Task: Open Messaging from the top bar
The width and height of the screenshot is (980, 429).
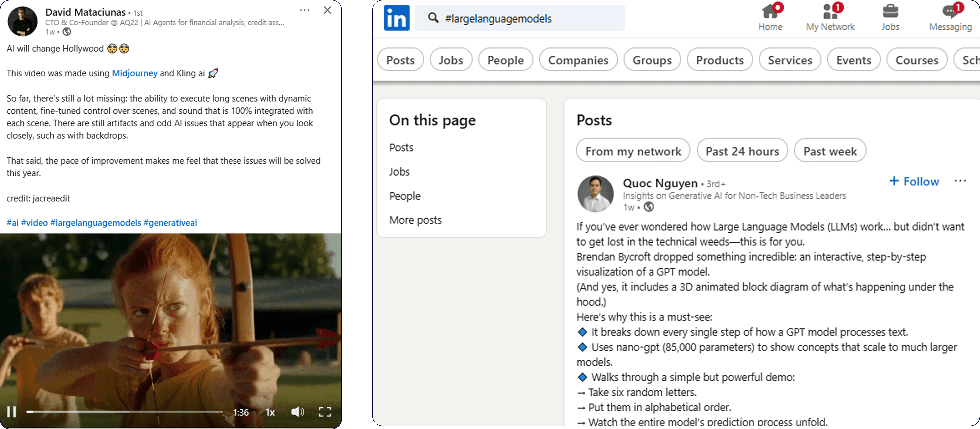Action: click(x=950, y=17)
